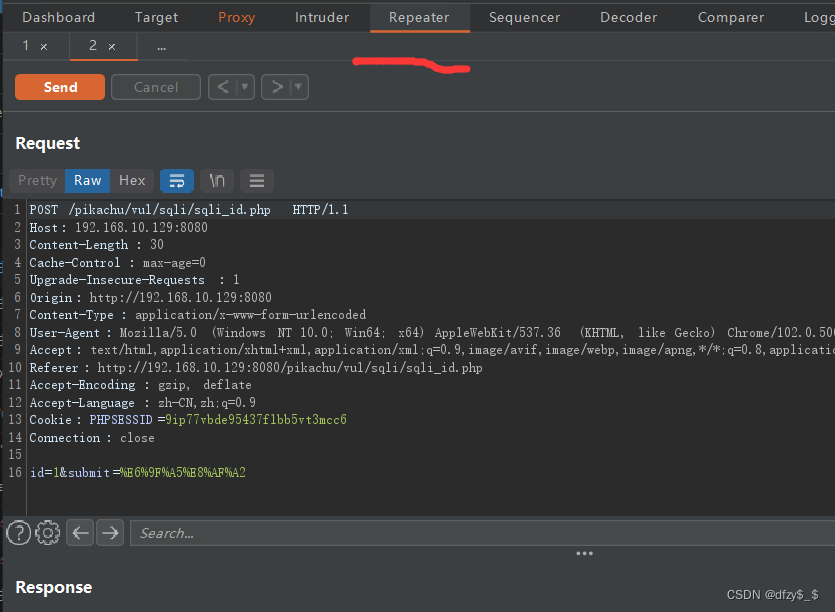Click the help question mark icon
This screenshot has height=612, width=835.
18,533
